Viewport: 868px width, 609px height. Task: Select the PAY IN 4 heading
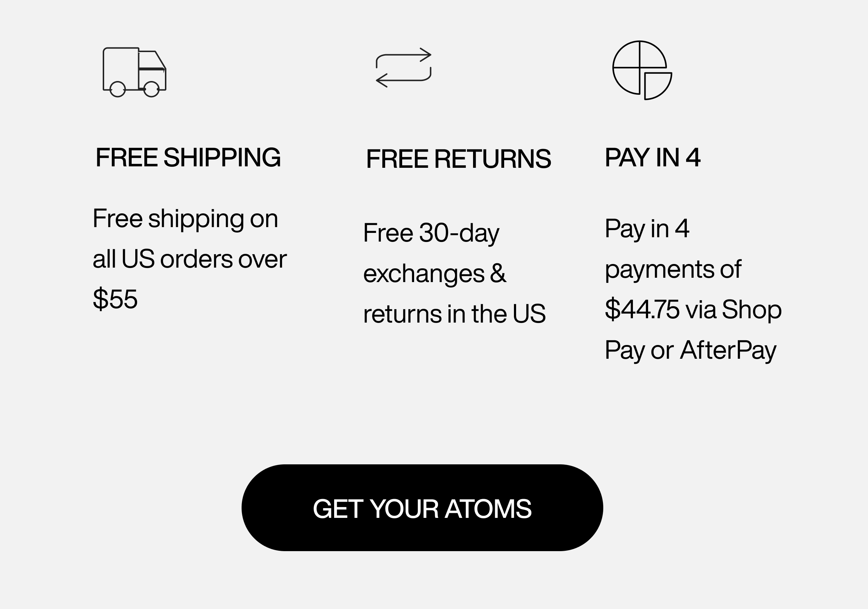(652, 157)
